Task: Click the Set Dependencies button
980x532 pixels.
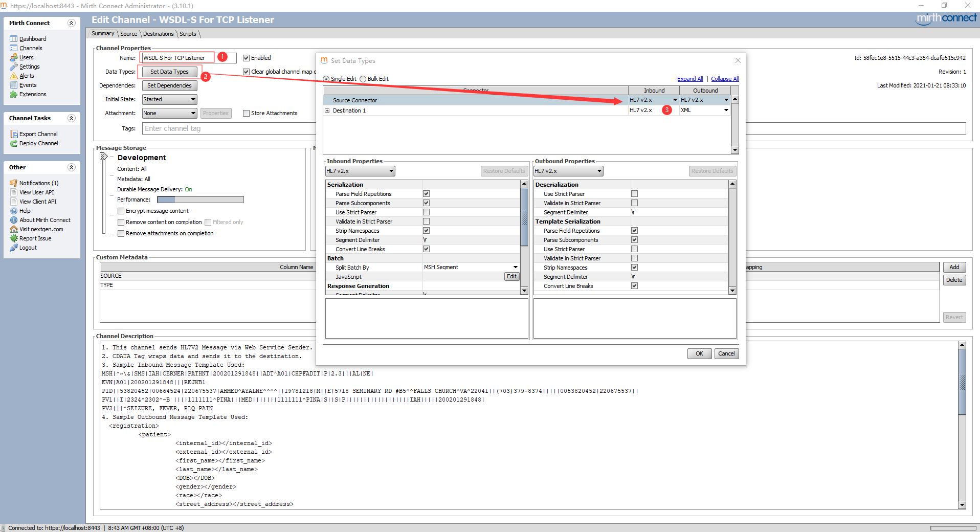Action: tap(169, 85)
